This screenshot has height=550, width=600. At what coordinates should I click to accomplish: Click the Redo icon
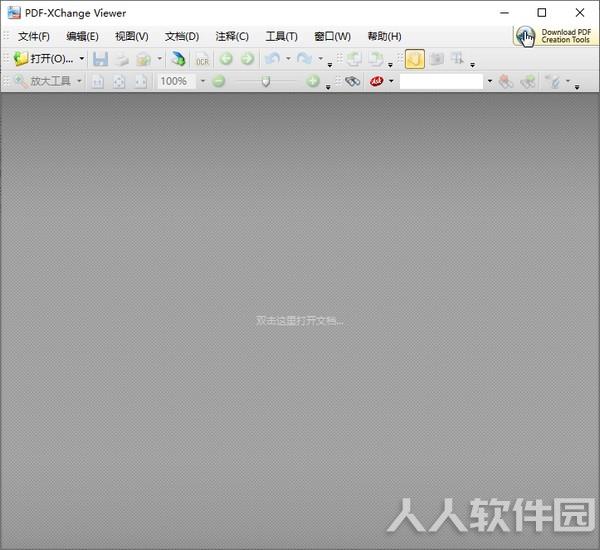pyautogui.click(x=305, y=59)
